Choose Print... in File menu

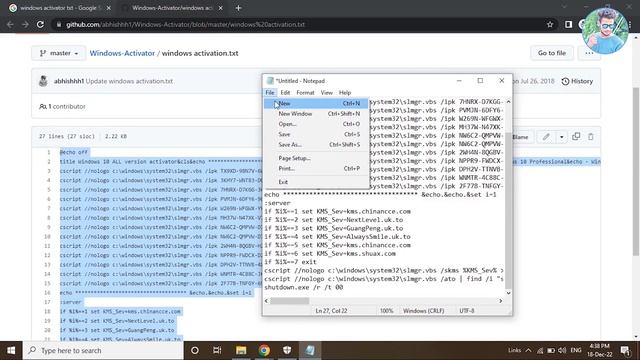coord(316,168)
